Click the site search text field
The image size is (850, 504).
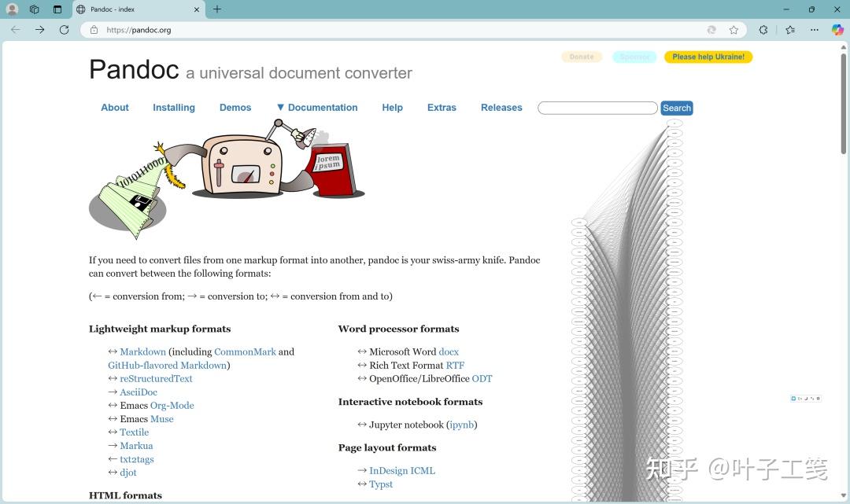pyautogui.click(x=597, y=108)
